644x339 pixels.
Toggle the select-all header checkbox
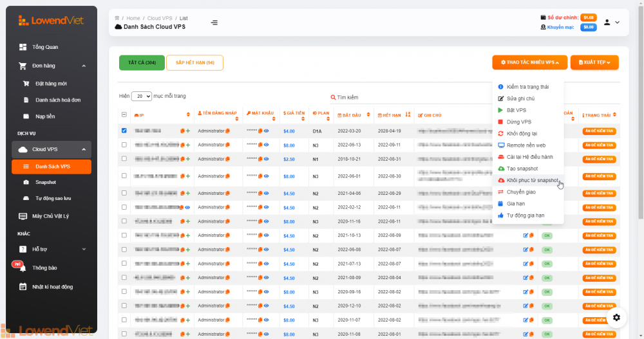click(124, 115)
